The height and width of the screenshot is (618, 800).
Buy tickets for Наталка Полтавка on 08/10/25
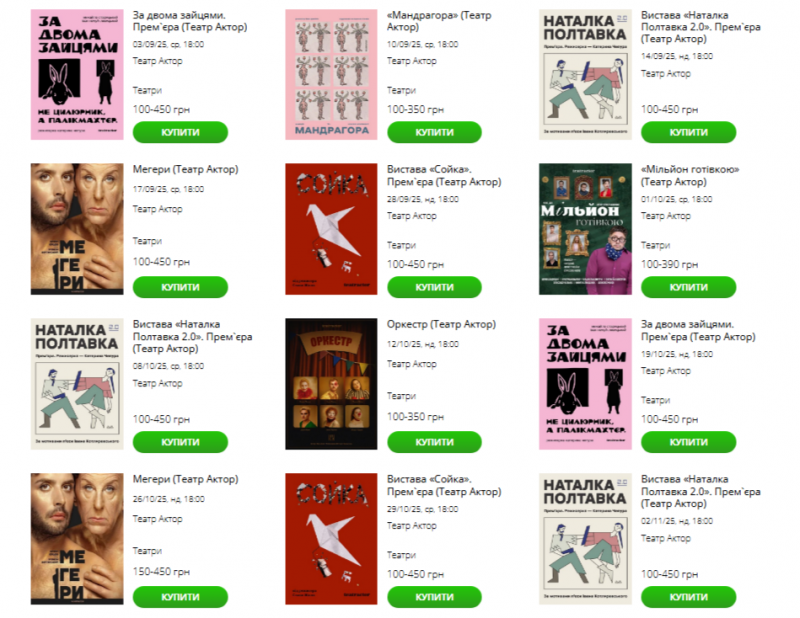[x=180, y=442]
